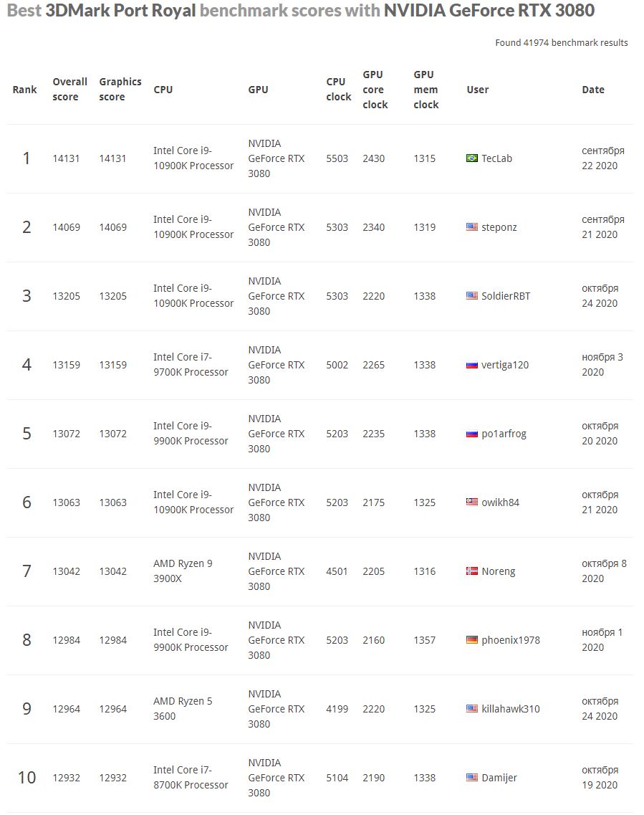Click the flag icon next to po1arfrog

click(x=471, y=434)
